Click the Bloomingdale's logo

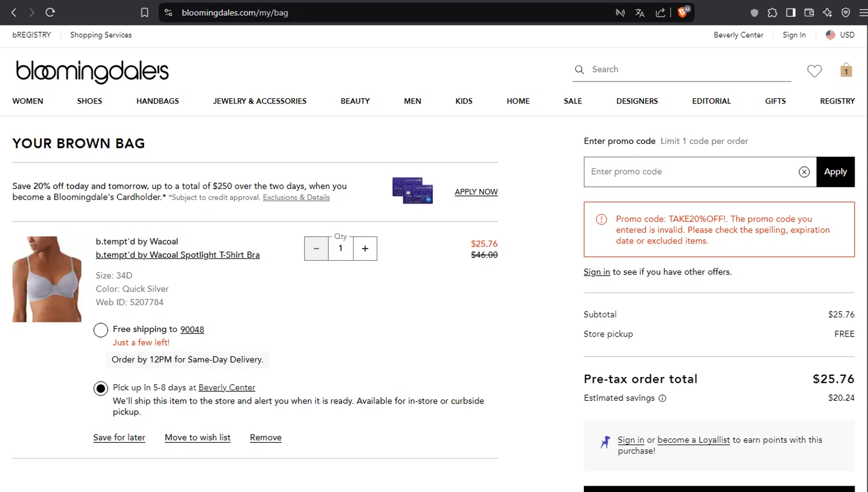point(92,72)
